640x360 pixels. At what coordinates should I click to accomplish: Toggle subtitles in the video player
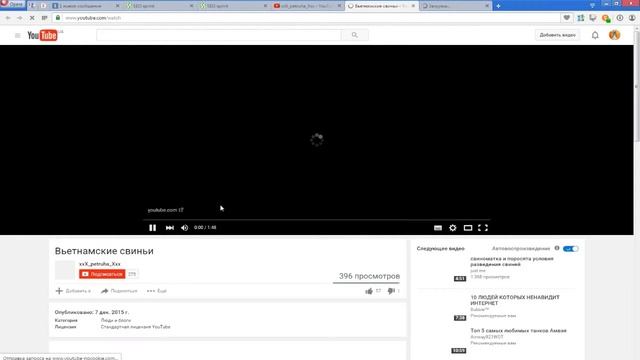pyautogui.click(x=438, y=228)
